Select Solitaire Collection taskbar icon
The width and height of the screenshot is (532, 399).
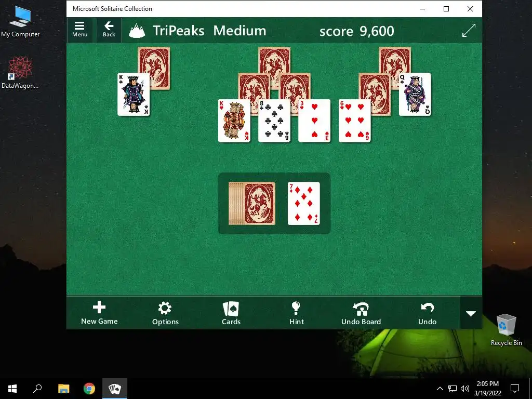point(115,389)
